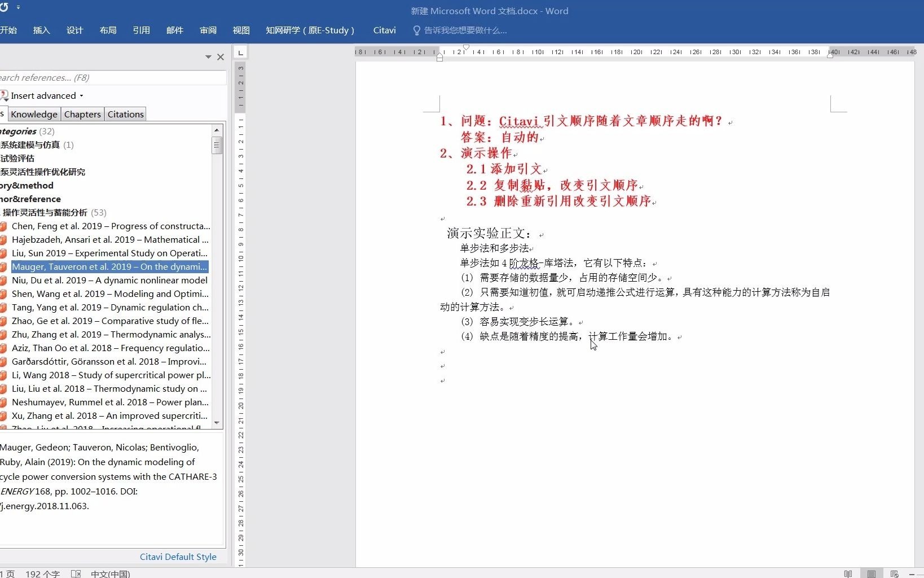Open the Citavi pane options dropdown arrow
Screen dimensions: 924x578
click(x=208, y=57)
